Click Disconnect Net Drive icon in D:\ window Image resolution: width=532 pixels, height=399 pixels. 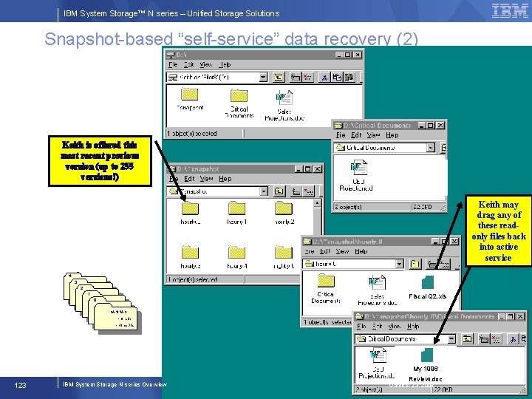click(307, 78)
